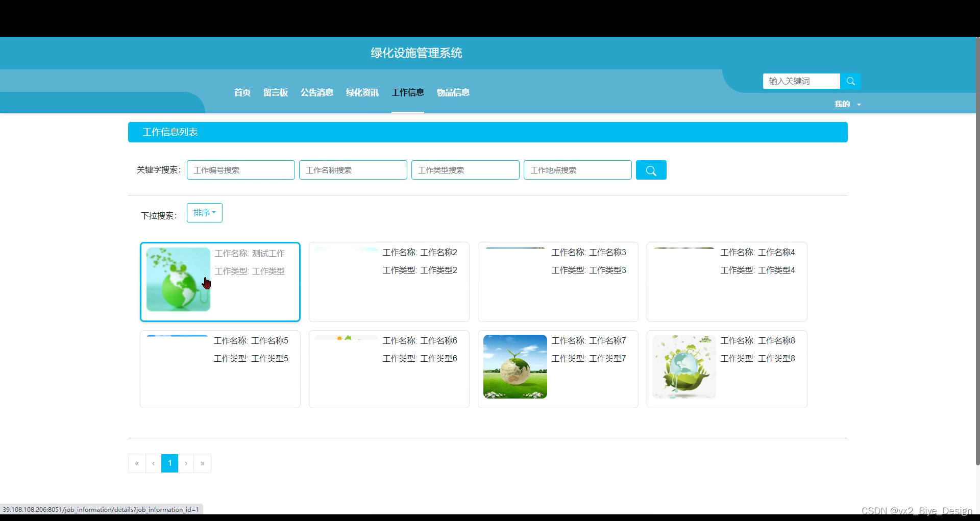Click the filter bar search magnifier icon
Viewport: 980px width, 521px height.
click(651, 170)
